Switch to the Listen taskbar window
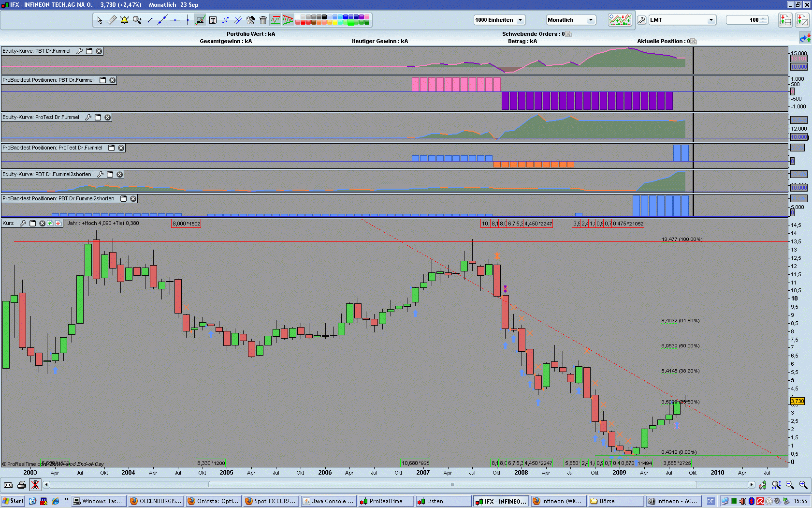This screenshot has height=508, width=812. 443,501
